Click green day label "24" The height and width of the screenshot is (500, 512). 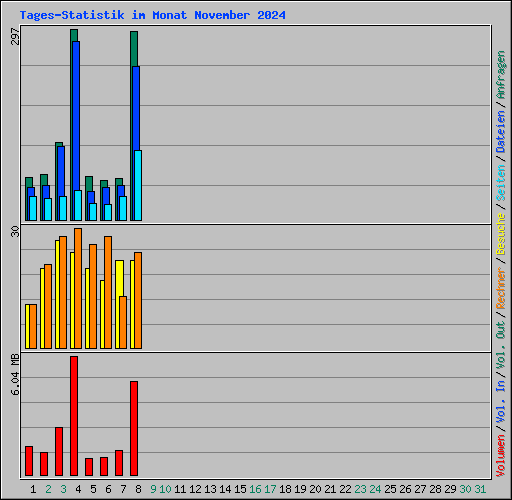(x=375, y=489)
